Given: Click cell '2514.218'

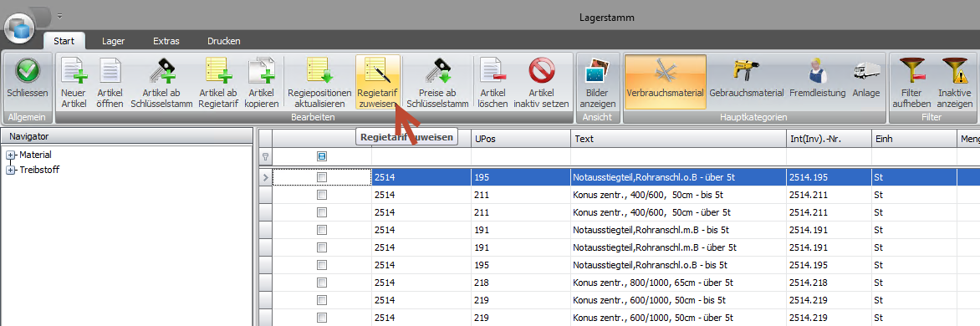Looking at the screenshot, I should tap(829, 283).
